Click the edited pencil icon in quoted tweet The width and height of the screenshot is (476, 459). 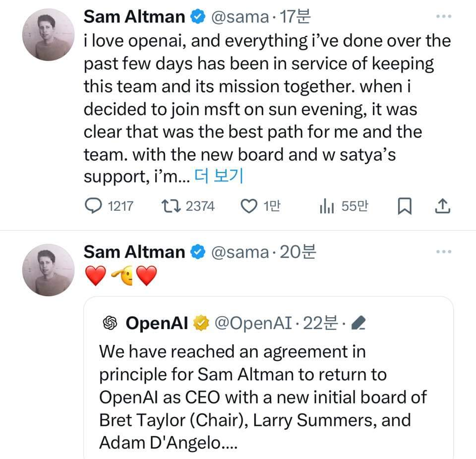[358, 324]
